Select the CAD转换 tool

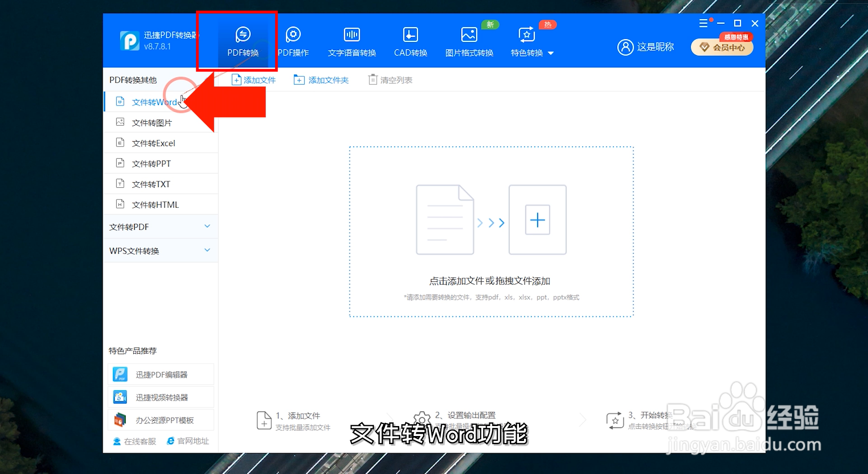[x=410, y=41]
